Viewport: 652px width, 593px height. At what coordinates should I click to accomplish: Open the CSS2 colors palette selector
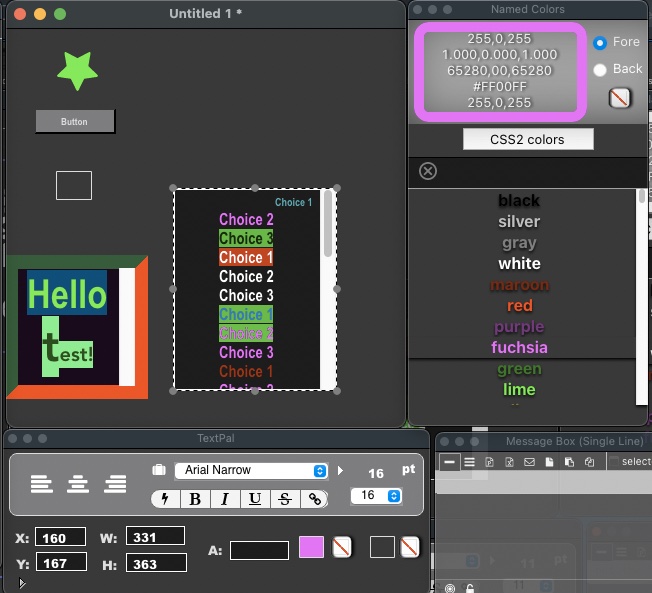click(x=528, y=139)
